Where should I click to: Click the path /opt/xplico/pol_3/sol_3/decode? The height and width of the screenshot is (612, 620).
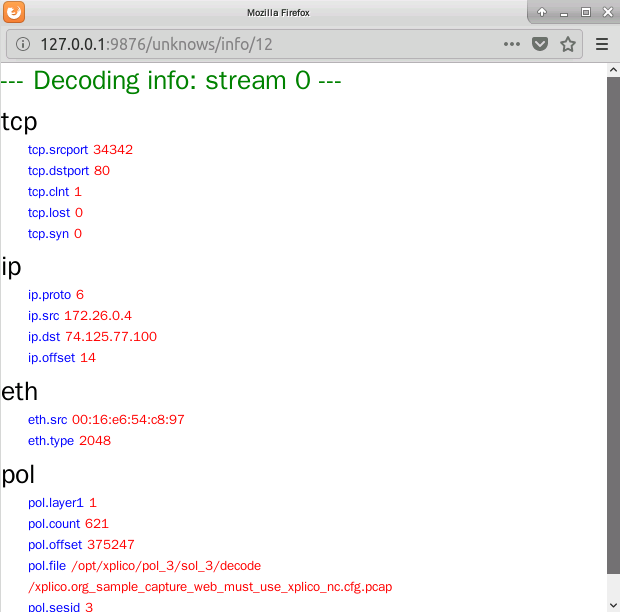(x=166, y=566)
